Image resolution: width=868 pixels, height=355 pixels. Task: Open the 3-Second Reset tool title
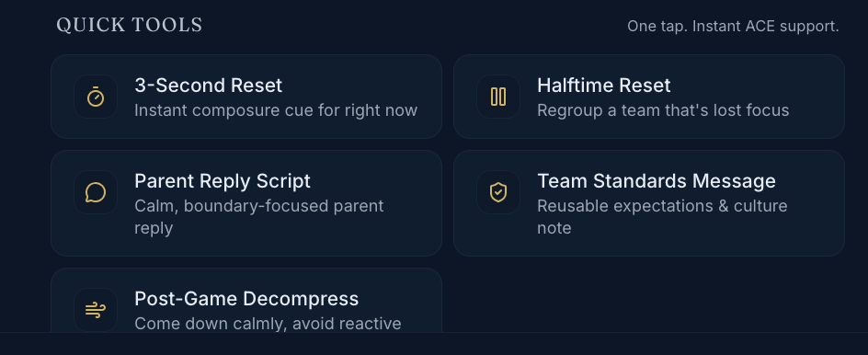tap(208, 86)
